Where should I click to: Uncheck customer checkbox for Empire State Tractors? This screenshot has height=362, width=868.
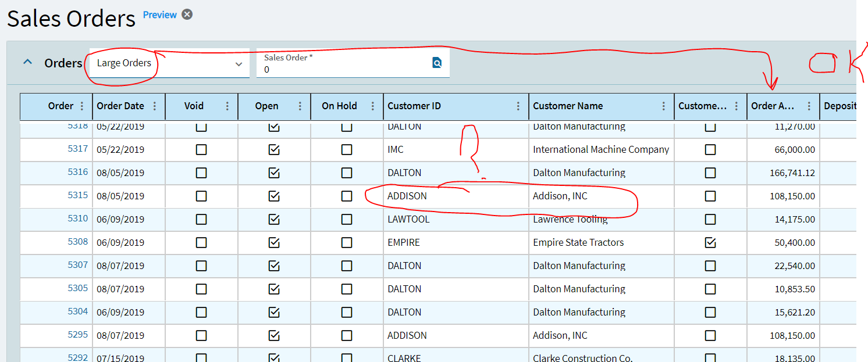click(710, 242)
